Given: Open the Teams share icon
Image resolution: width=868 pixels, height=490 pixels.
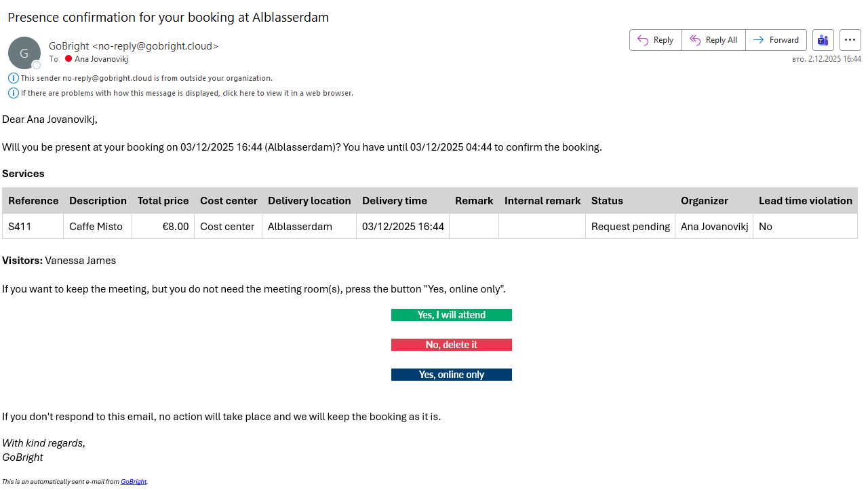Looking at the screenshot, I should pyautogui.click(x=823, y=40).
